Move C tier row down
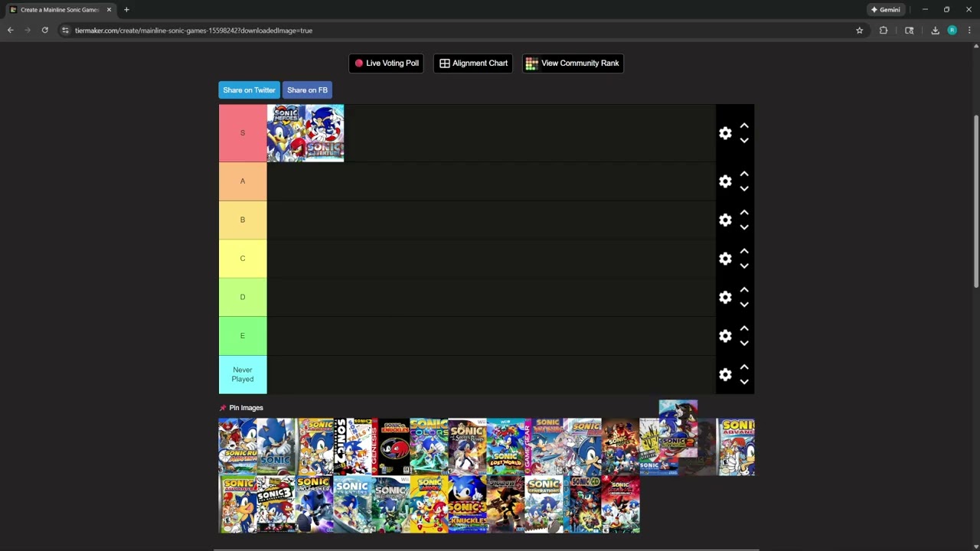This screenshot has height=551, width=980. pyautogui.click(x=744, y=266)
